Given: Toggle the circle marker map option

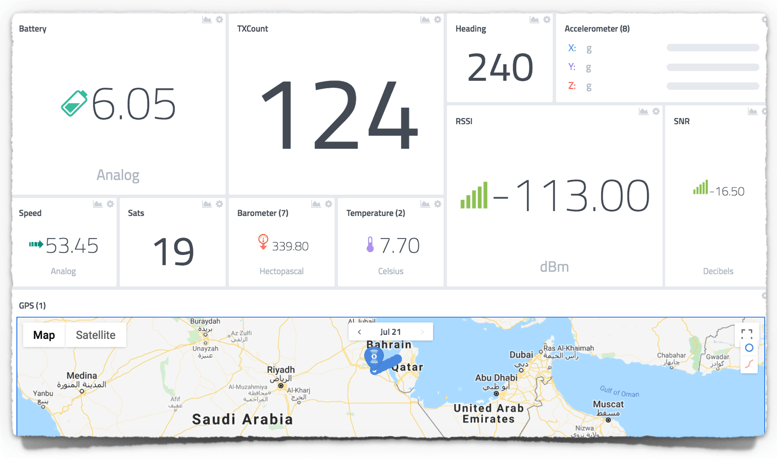Looking at the screenshot, I should 748,349.
